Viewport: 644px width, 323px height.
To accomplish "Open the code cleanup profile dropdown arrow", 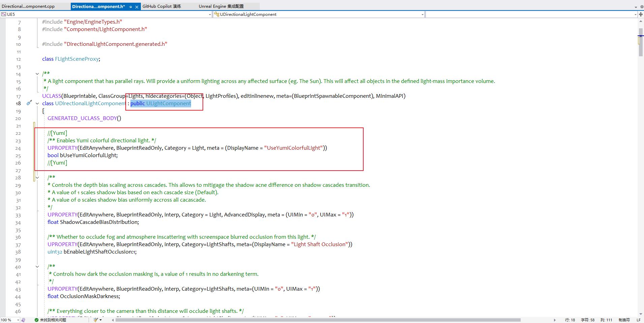I will [100, 320].
